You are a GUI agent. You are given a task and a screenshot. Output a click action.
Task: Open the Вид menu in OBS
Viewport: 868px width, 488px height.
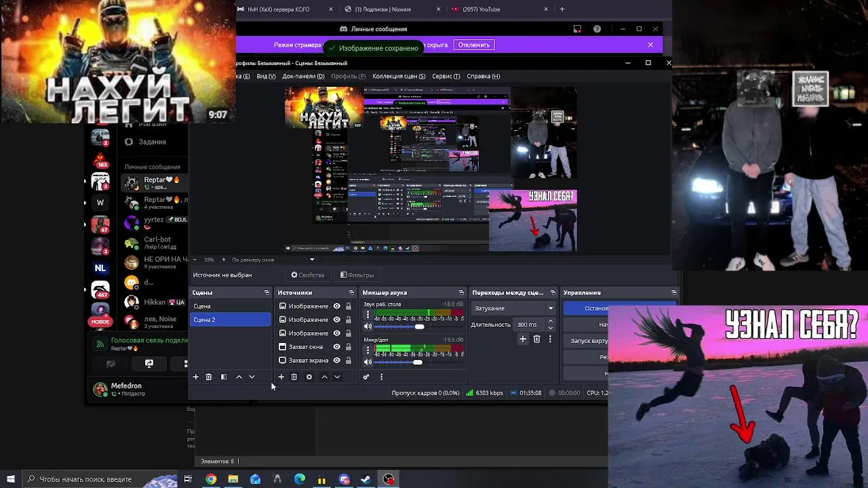[x=266, y=76]
